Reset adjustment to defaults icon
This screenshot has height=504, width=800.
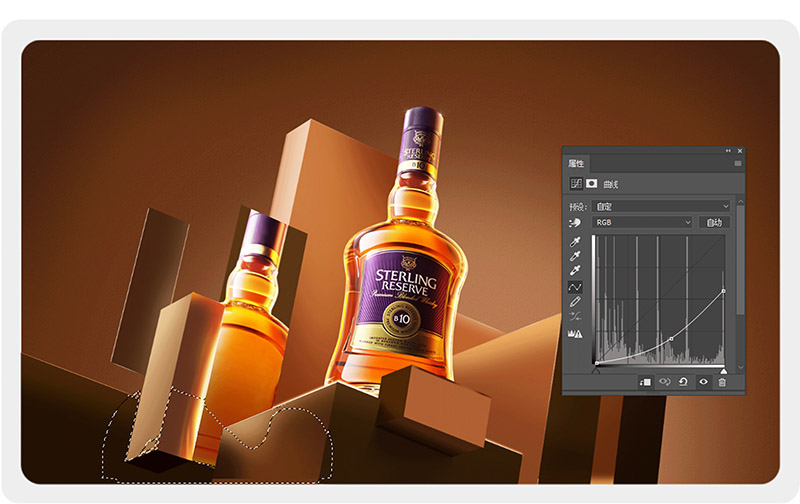[684, 382]
